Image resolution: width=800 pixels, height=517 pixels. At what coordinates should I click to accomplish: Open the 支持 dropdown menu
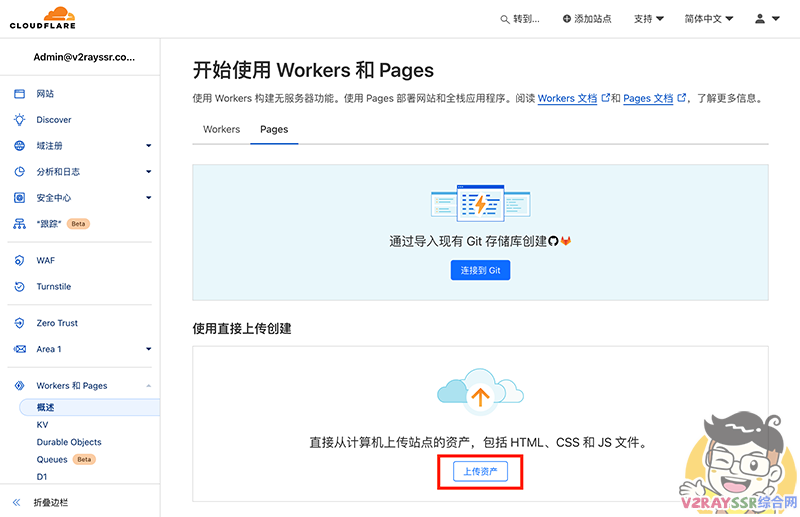point(648,19)
